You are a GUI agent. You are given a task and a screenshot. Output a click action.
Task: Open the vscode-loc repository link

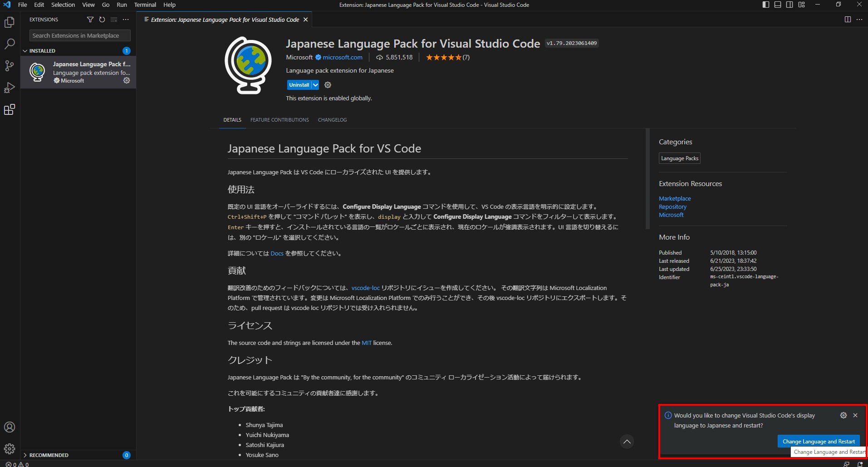[365, 288]
